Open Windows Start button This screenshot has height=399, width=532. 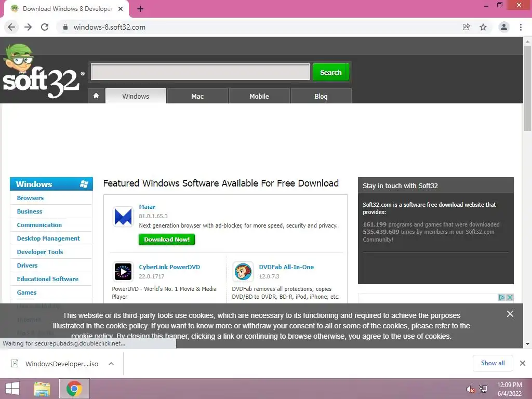point(12,389)
